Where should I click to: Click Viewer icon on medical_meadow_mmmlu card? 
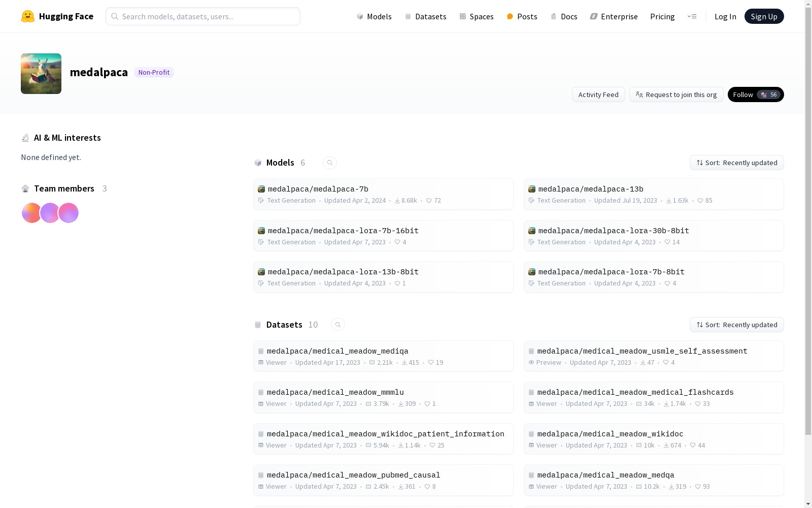click(261, 404)
